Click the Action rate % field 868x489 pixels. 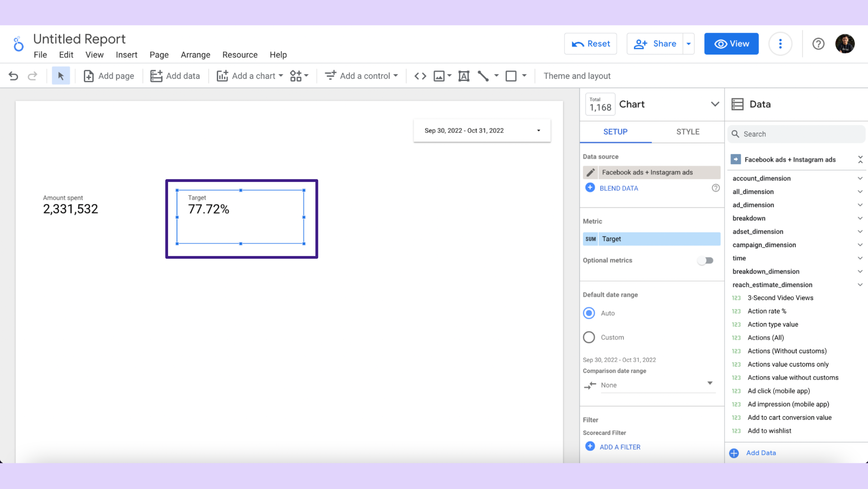pyautogui.click(x=767, y=311)
